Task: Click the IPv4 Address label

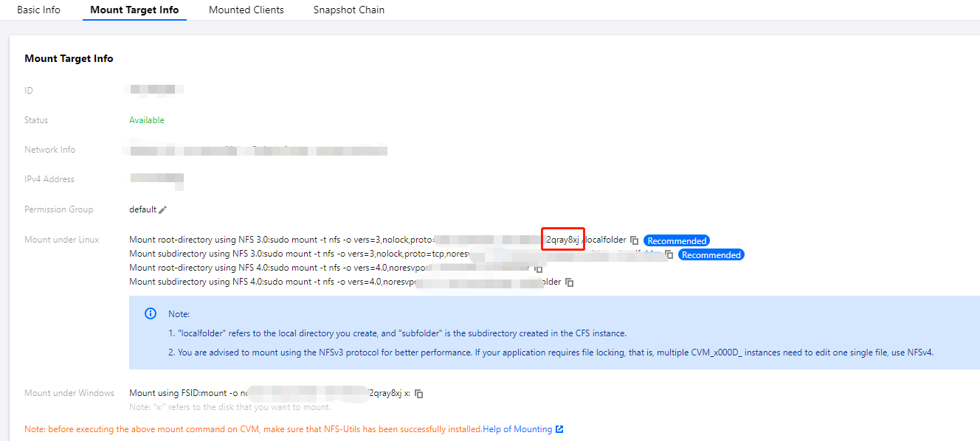Action: tap(49, 179)
